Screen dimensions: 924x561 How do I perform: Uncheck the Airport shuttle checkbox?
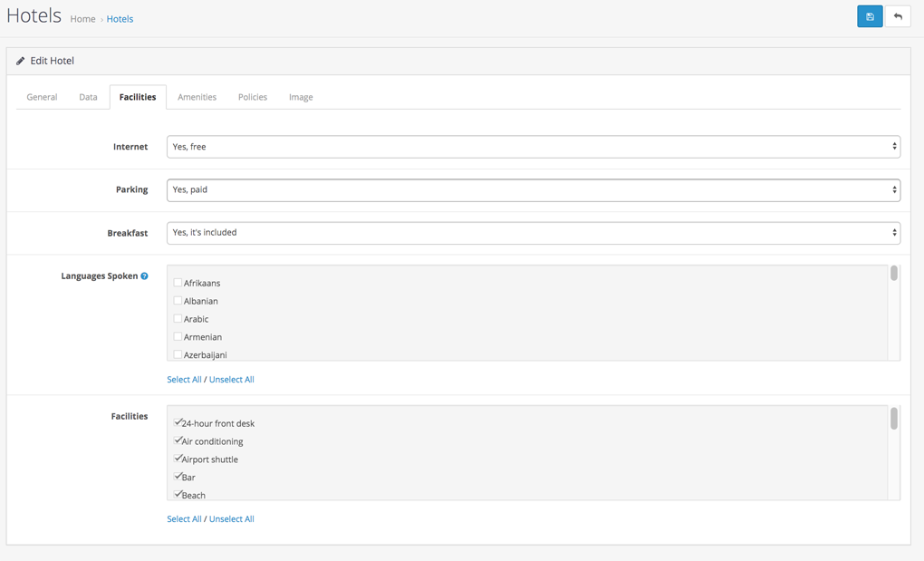(x=178, y=459)
